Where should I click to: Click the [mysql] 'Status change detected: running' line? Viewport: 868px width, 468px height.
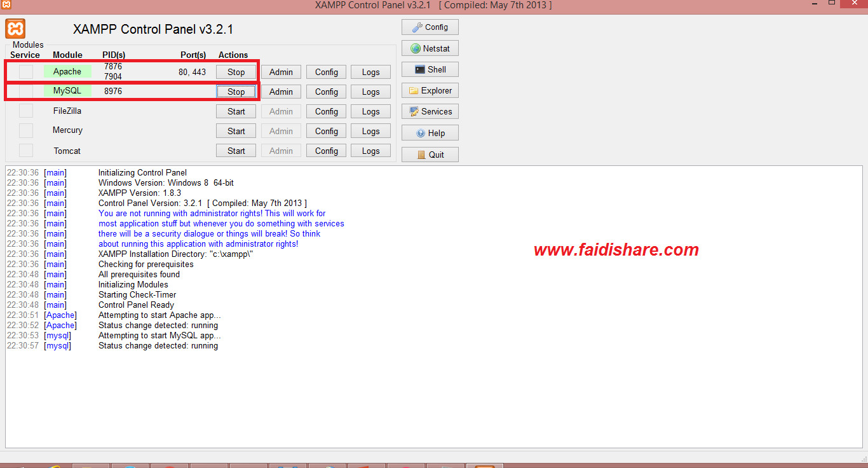[x=158, y=345]
